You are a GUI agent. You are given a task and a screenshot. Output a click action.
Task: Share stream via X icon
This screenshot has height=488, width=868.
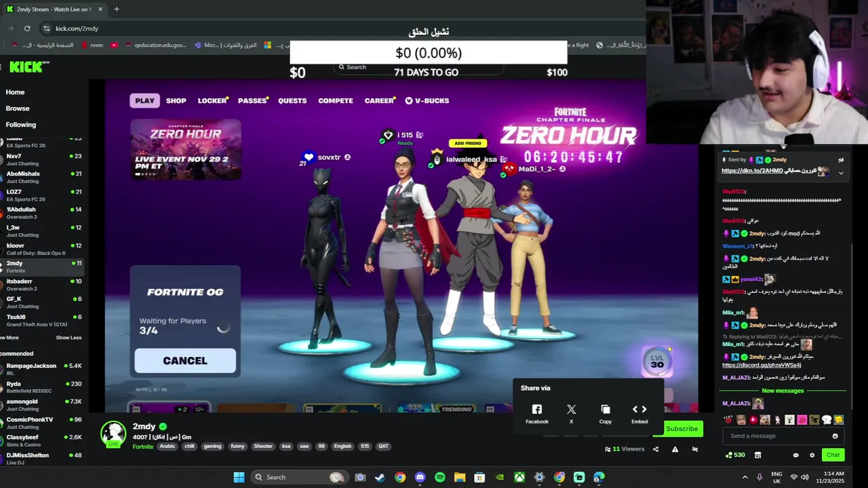pos(571,409)
